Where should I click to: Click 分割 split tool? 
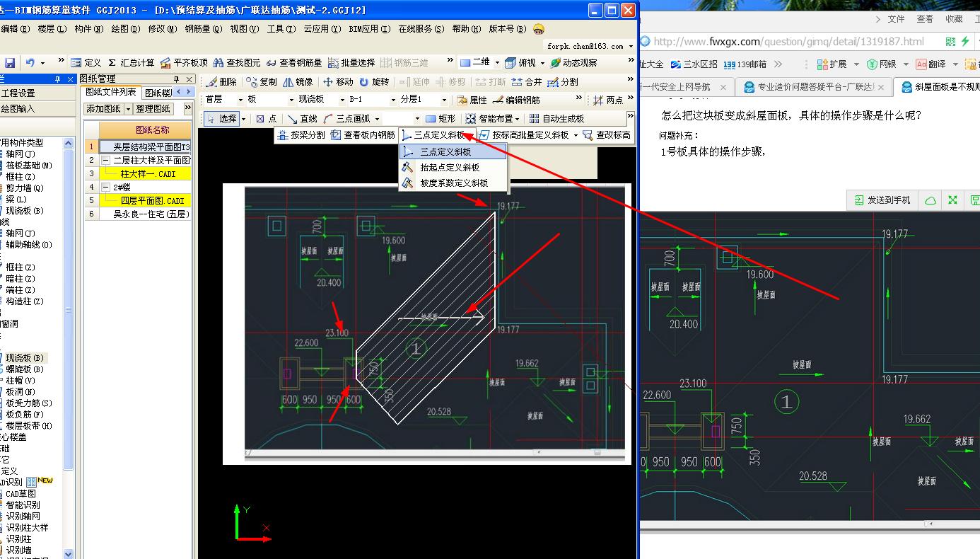(563, 82)
